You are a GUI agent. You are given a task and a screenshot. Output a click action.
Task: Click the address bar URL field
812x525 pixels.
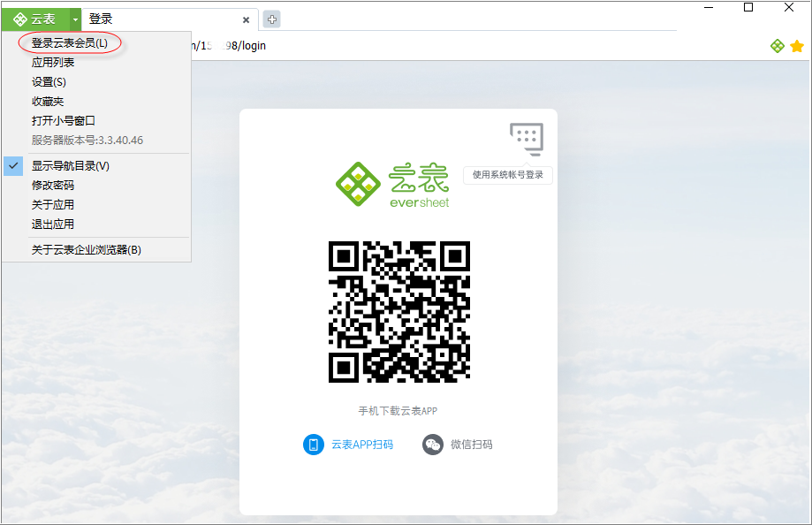476,46
